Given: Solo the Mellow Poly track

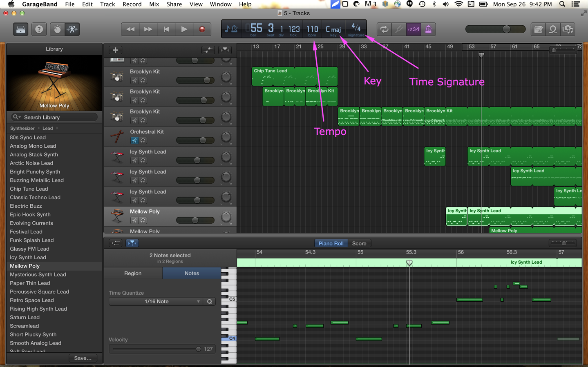Looking at the screenshot, I should click(143, 220).
